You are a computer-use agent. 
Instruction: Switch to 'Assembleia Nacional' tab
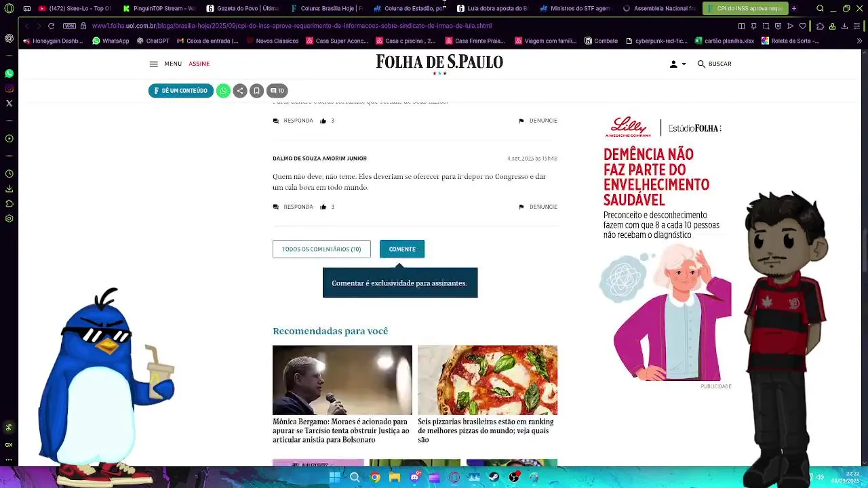click(x=660, y=9)
